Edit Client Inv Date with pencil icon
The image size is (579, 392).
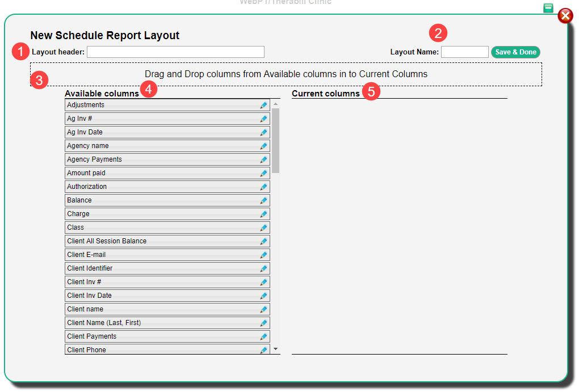(x=263, y=296)
